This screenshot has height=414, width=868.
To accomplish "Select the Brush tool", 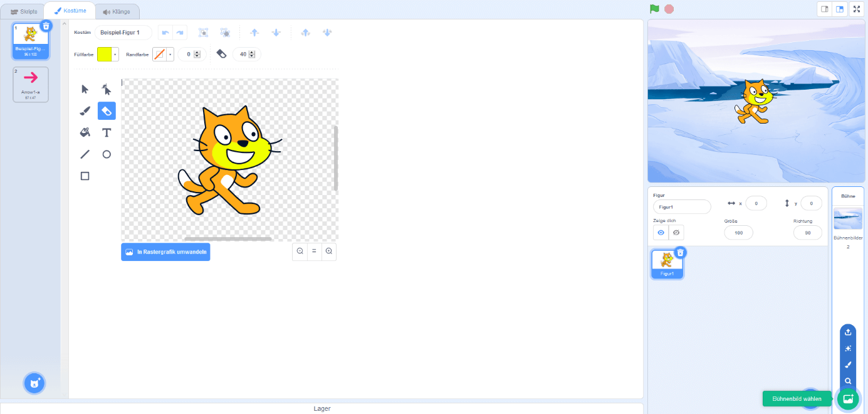I will 85,110.
